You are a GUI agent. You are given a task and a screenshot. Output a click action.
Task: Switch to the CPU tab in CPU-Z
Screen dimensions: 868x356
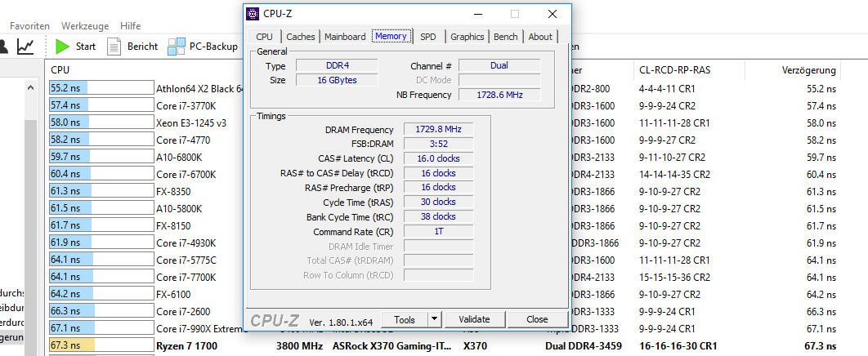pyautogui.click(x=264, y=37)
